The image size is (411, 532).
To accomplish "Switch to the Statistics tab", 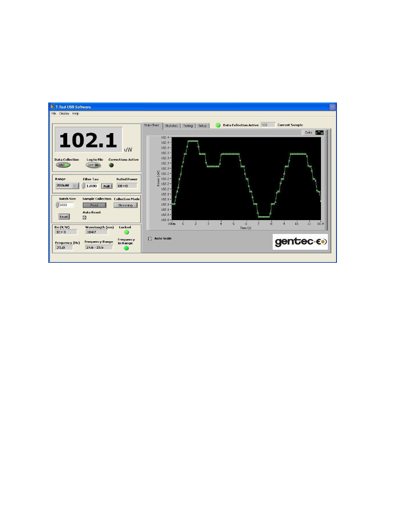I will [x=171, y=126].
